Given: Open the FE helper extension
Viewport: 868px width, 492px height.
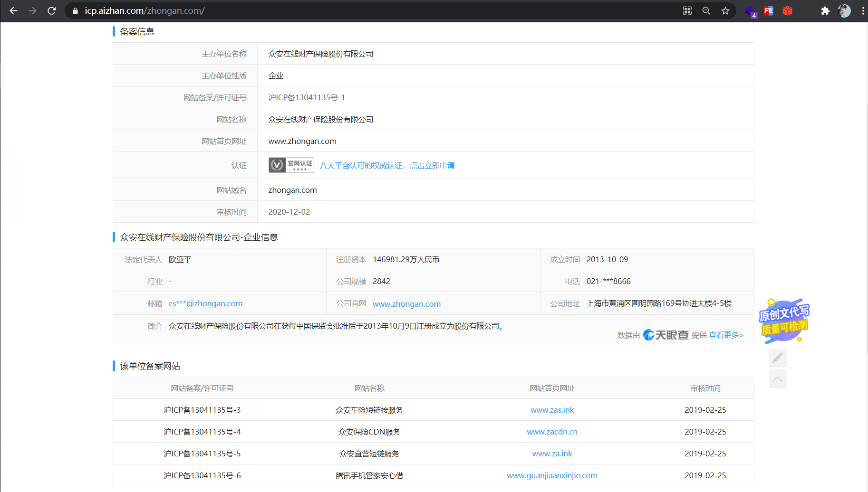Looking at the screenshot, I should (769, 10).
